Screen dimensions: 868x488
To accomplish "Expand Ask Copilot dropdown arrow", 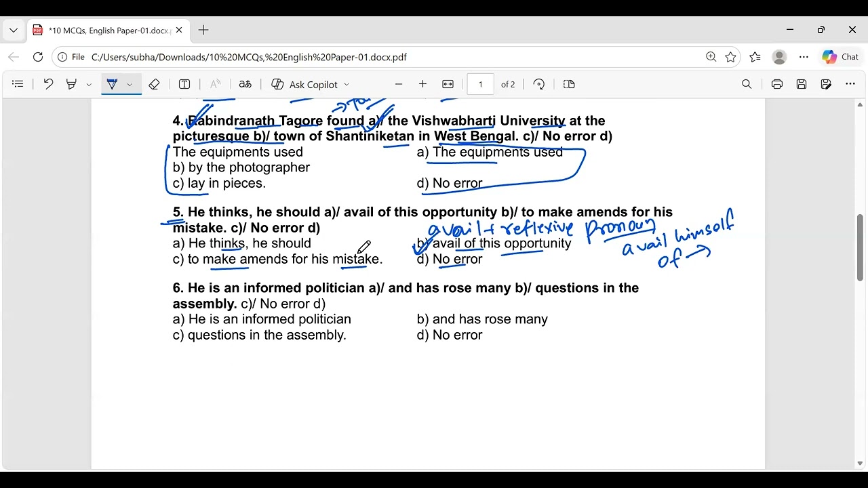I will pos(347,85).
